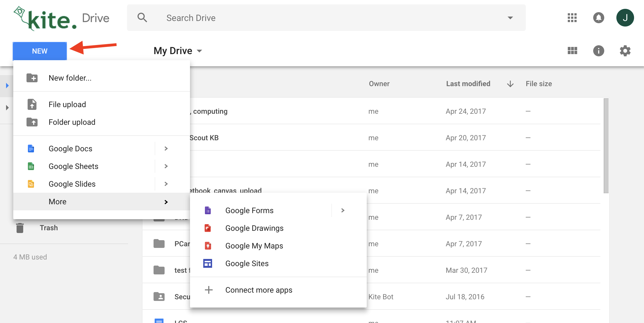
Task: Click the search magnifier icon
Action: click(x=142, y=18)
